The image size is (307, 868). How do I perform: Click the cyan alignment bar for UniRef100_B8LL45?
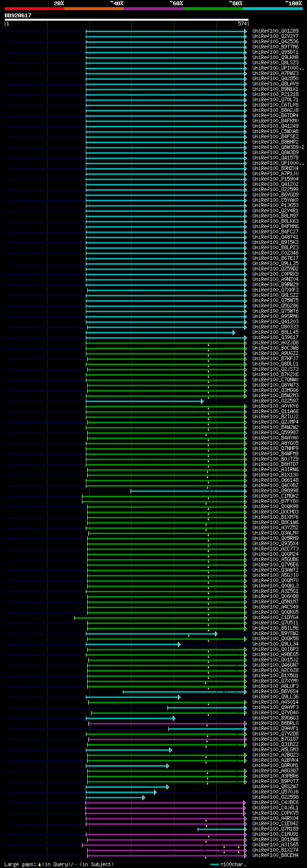pos(161,332)
